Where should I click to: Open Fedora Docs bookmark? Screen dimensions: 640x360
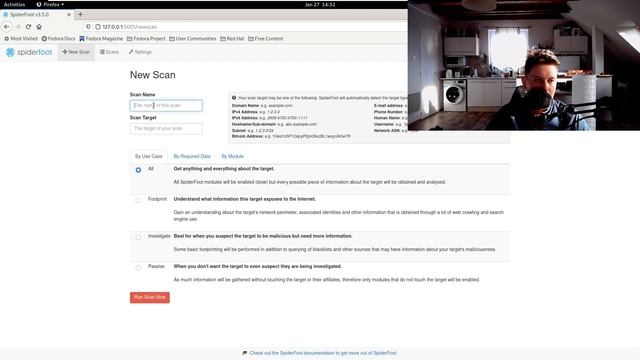tap(58, 38)
